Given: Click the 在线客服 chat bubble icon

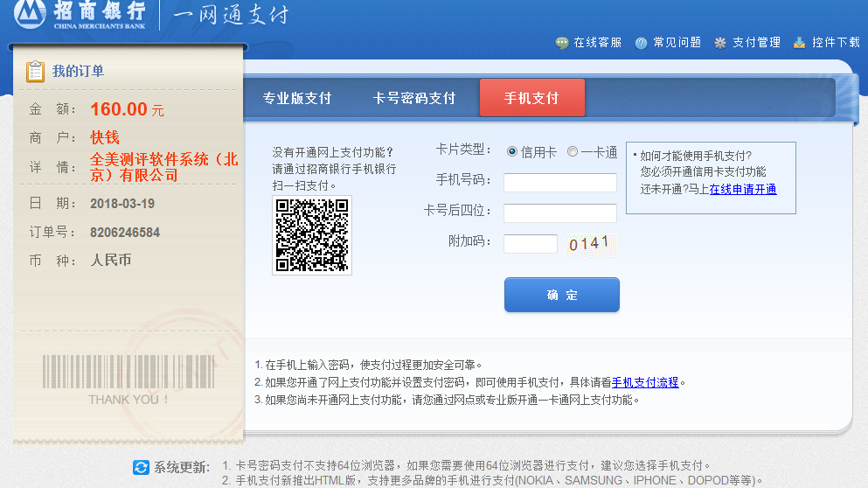Looking at the screenshot, I should coord(562,43).
